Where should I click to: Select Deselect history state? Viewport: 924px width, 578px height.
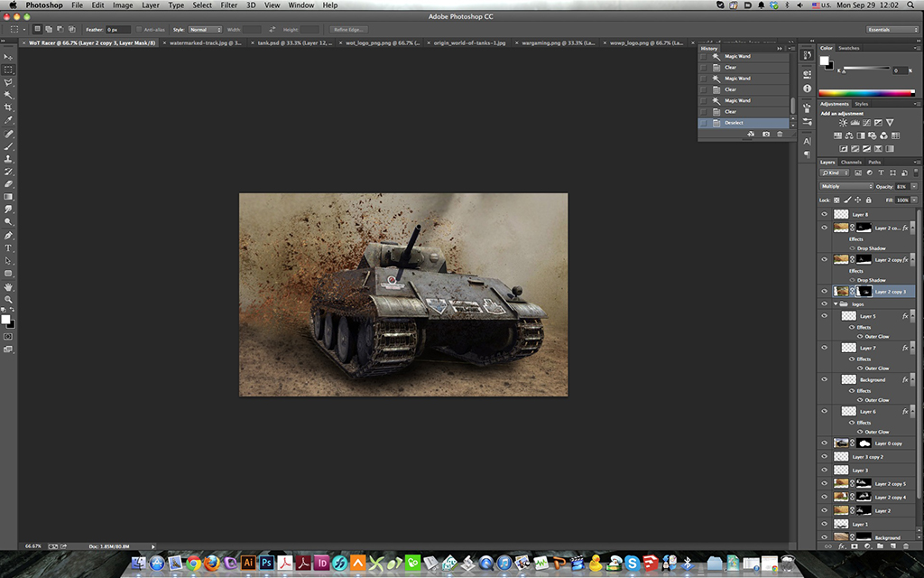tap(744, 123)
